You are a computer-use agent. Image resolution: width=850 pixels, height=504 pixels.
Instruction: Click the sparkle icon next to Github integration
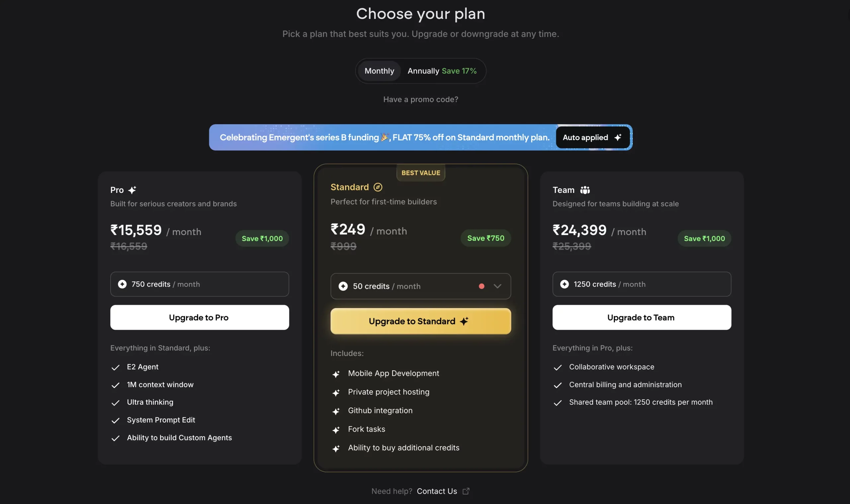coord(337,411)
